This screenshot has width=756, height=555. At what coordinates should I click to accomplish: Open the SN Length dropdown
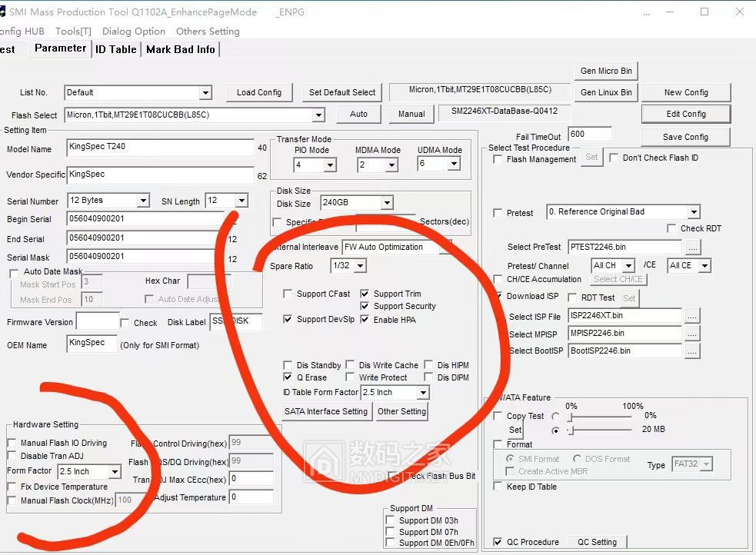tap(241, 201)
